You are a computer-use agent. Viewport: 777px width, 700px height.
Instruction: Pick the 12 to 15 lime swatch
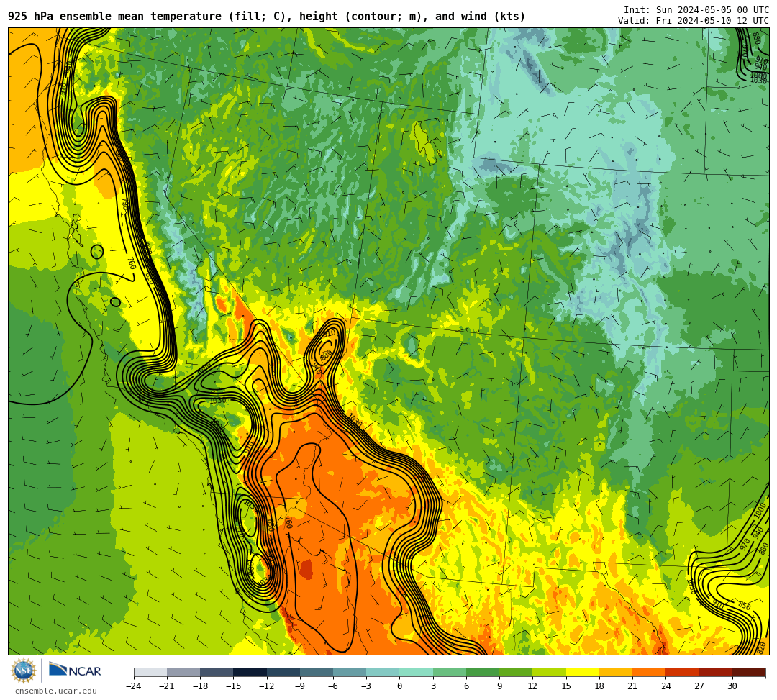(x=549, y=672)
